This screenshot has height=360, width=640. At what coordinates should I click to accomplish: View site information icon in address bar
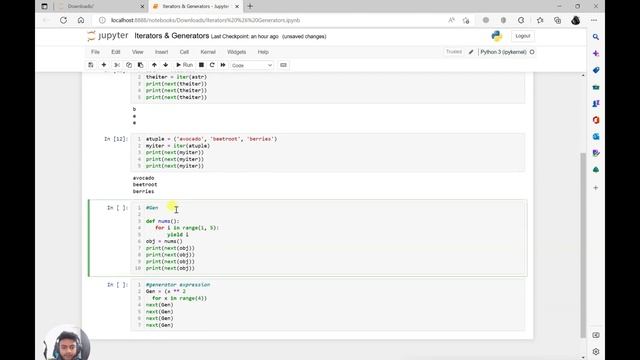click(x=102, y=20)
